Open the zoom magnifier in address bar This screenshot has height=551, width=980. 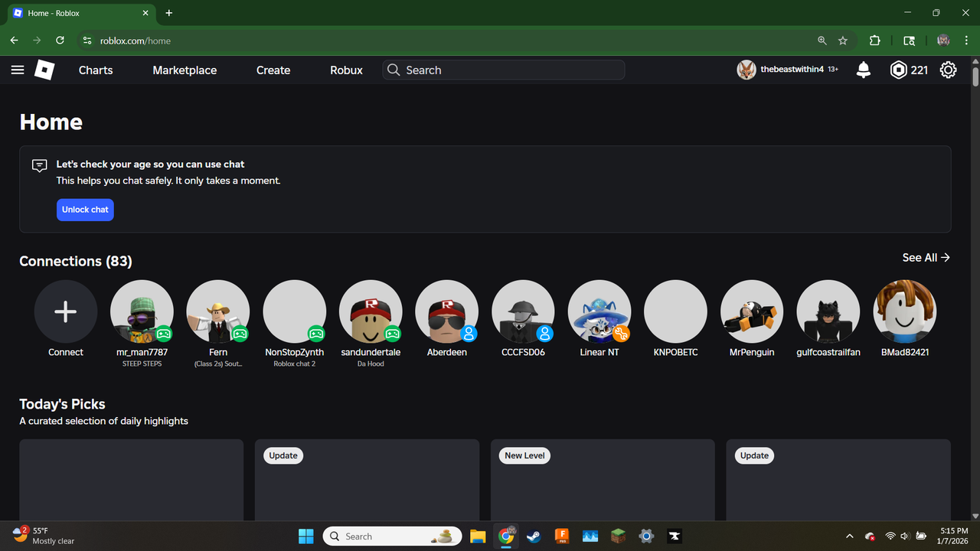[822, 41]
